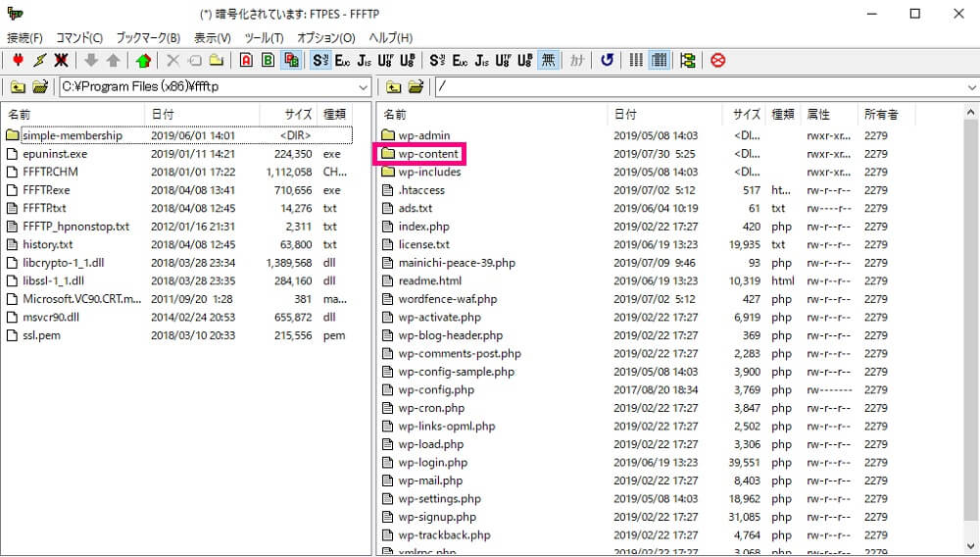
Task: Select wp-config.php in remote list
Action: (436, 389)
